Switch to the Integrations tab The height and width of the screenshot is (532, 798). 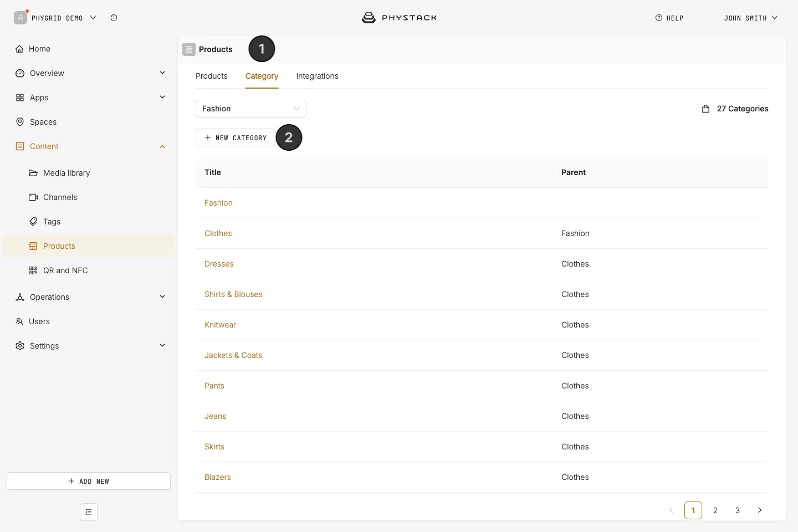pyautogui.click(x=317, y=76)
